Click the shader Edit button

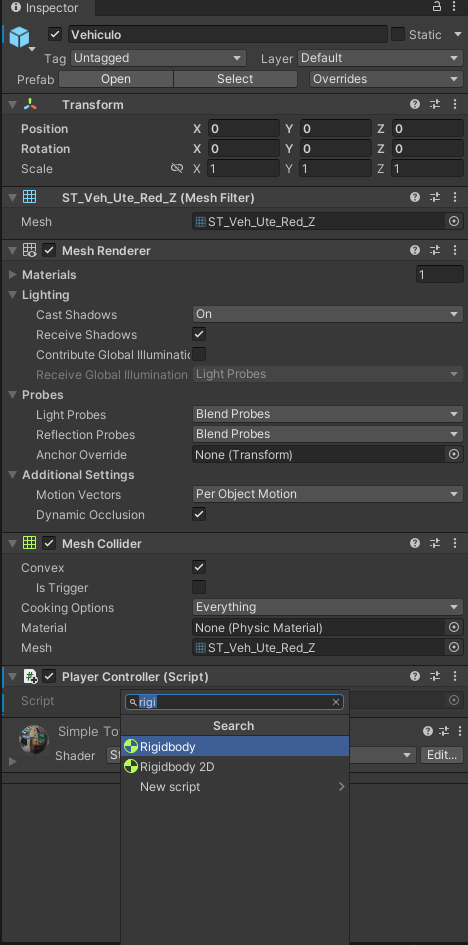point(443,755)
